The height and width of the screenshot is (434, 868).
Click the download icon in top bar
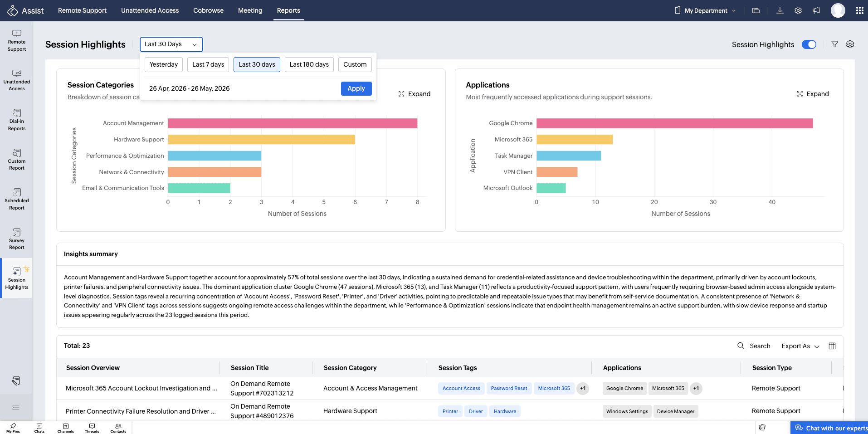780,10
